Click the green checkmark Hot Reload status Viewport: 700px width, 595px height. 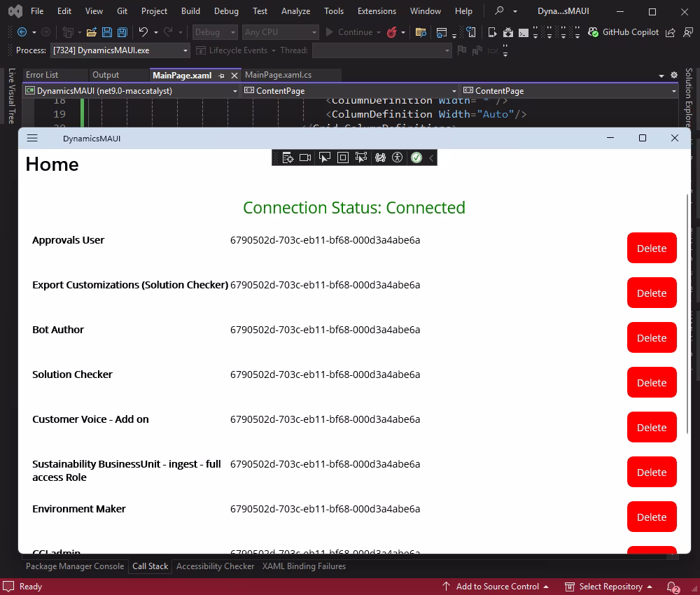pos(416,157)
